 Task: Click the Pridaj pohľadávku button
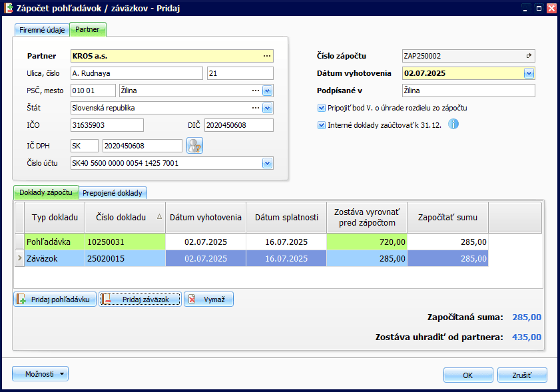pos(55,299)
